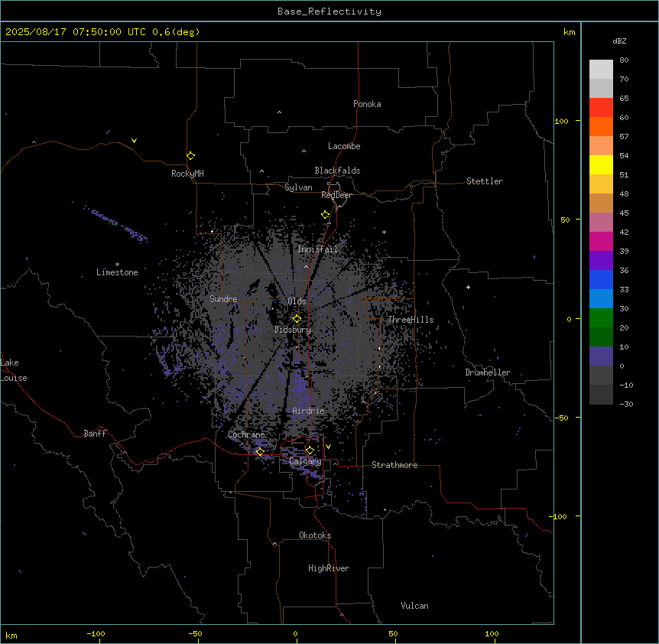The width and height of the screenshot is (659, 644).
Task: Click the Blackfalds label
Action: click(337, 171)
